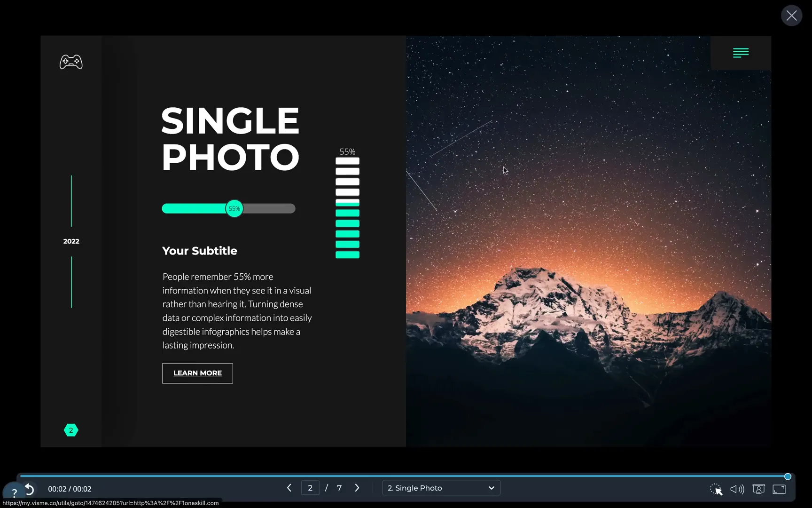
Task: Click the slide number input field
Action: [310, 488]
